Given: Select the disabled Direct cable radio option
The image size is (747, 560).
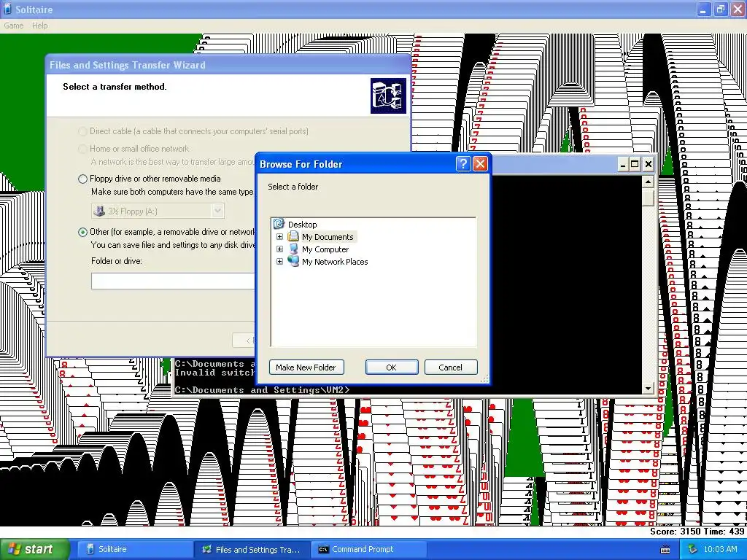Looking at the screenshot, I should point(82,131).
